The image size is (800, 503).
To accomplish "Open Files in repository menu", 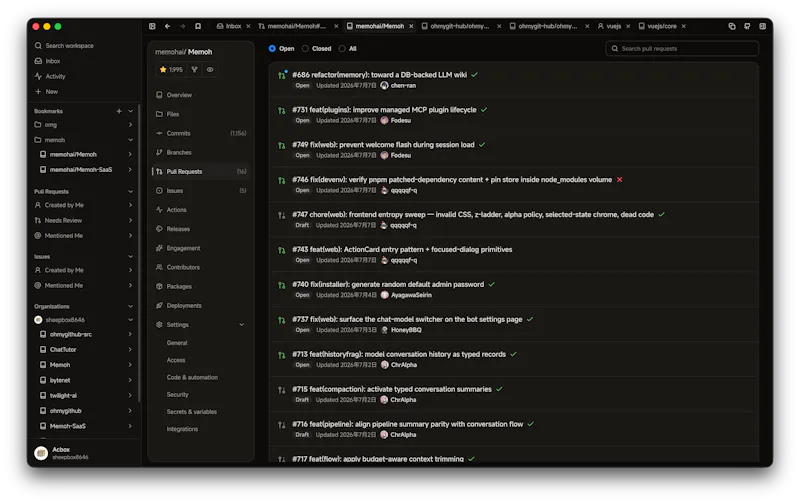I will point(173,114).
